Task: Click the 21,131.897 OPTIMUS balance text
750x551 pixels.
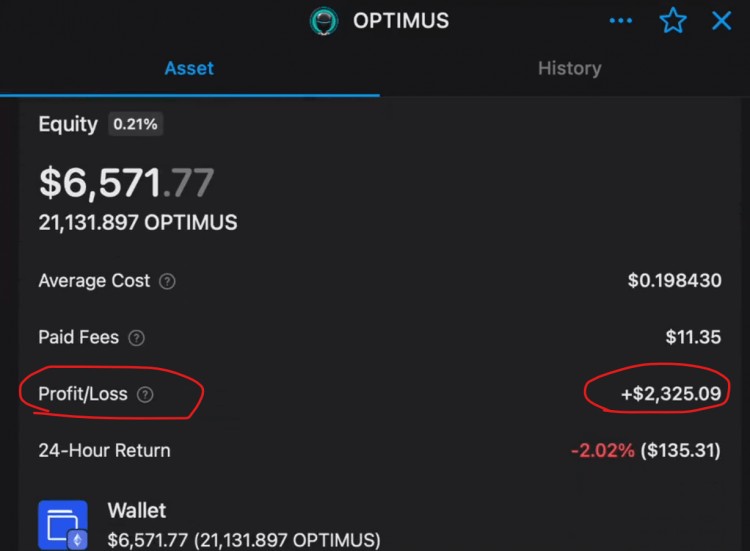Action: pos(138,222)
